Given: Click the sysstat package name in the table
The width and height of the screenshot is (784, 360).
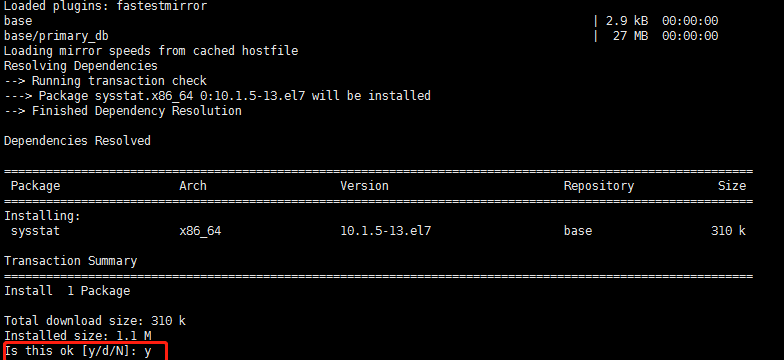Looking at the screenshot, I should [x=35, y=231].
